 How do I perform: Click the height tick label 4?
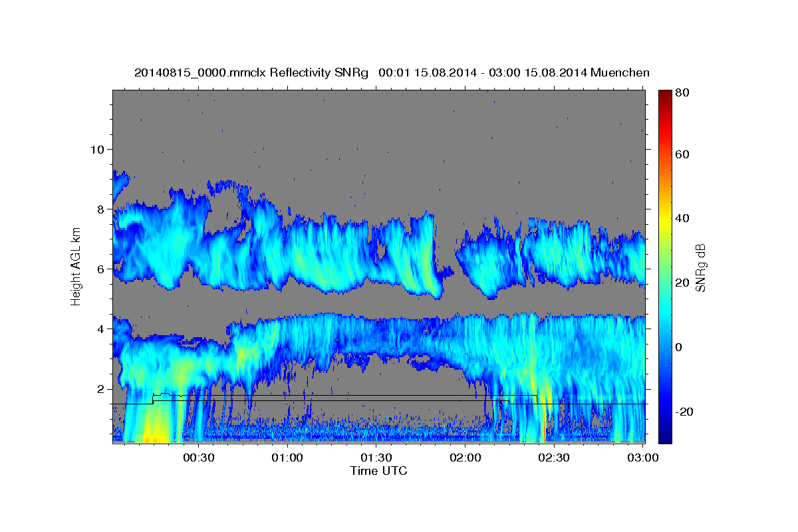click(101, 329)
